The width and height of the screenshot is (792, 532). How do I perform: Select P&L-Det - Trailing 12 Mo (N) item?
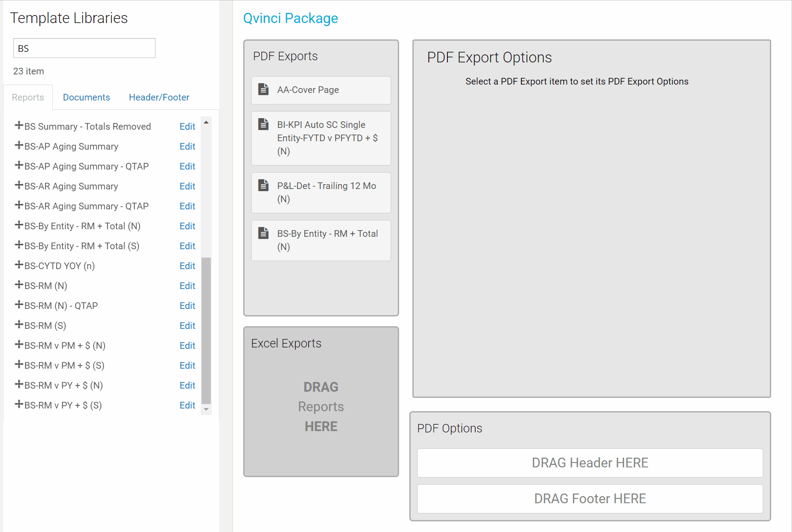coord(321,193)
